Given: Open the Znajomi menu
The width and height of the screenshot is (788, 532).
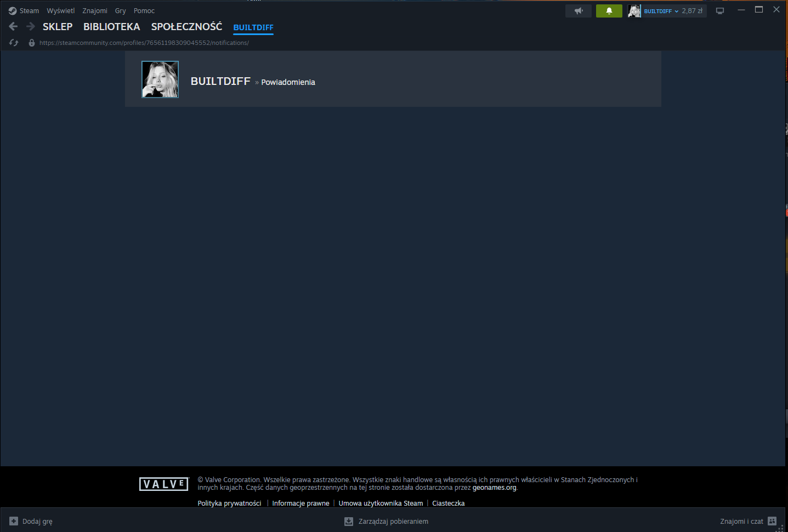Looking at the screenshot, I should (95, 11).
